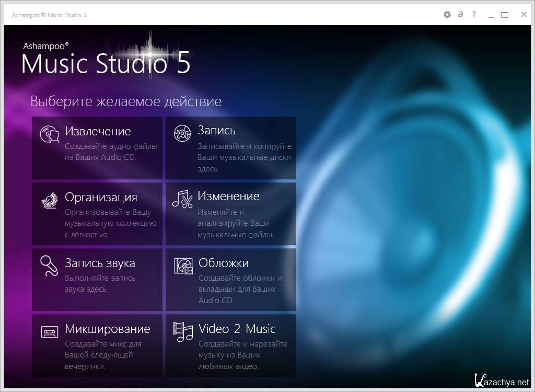
Task: Click the Запись disc burning icon
Action: [x=182, y=134]
